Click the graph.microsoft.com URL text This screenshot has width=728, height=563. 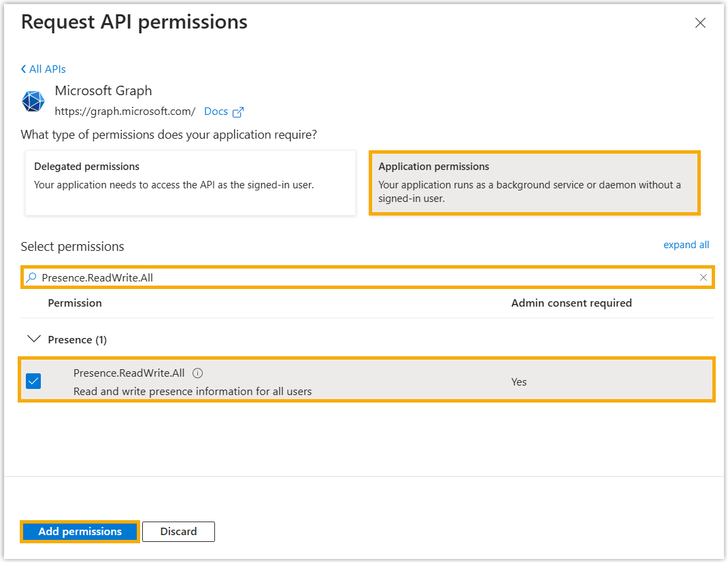pyautogui.click(x=125, y=112)
